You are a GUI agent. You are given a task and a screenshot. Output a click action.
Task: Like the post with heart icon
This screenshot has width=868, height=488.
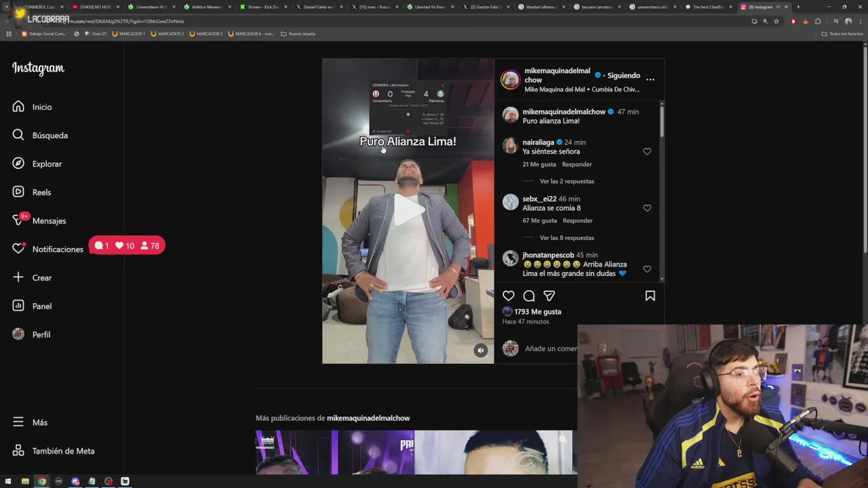[509, 296]
